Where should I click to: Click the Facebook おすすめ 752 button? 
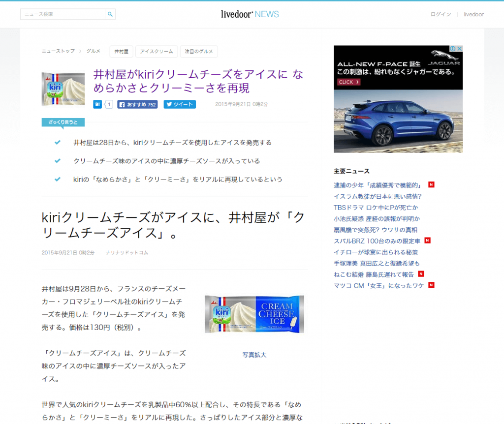click(137, 104)
